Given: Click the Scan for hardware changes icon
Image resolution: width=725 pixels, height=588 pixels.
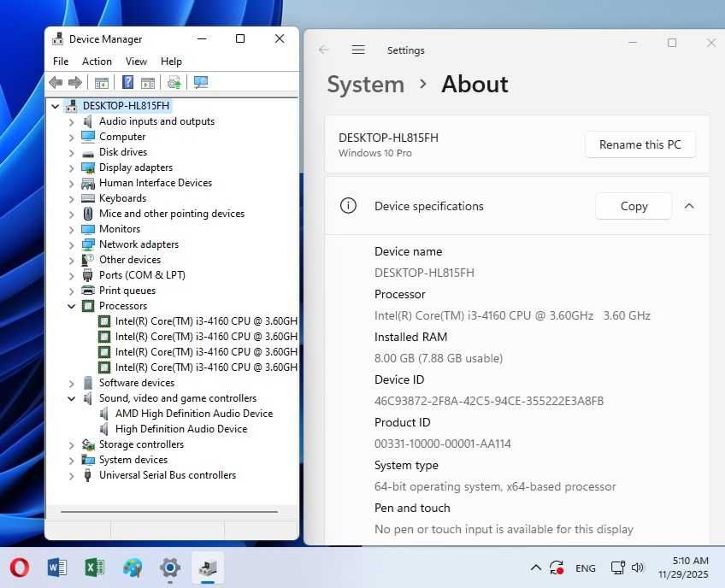Looking at the screenshot, I should [x=201, y=83].
